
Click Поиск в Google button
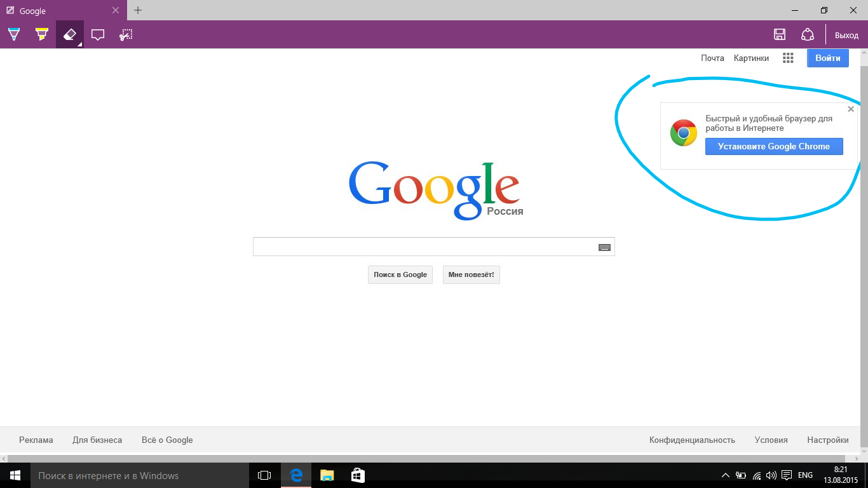[400, 274]
